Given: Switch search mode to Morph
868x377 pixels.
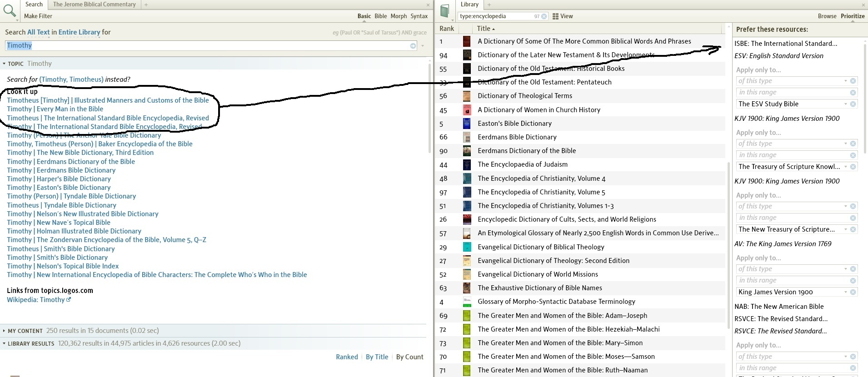Looking at the screenshot, I should pos(399,16).
